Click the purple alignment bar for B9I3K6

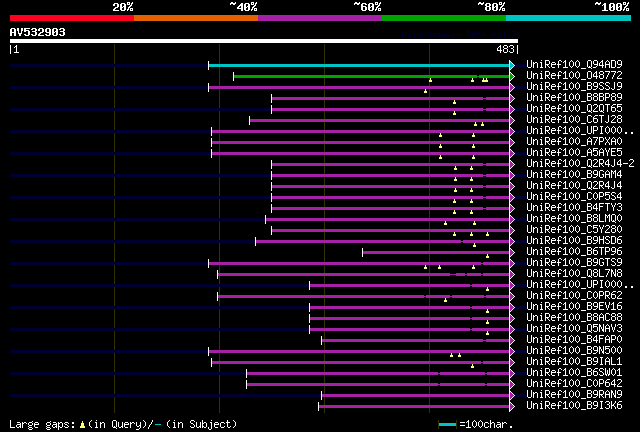point(414,406)
